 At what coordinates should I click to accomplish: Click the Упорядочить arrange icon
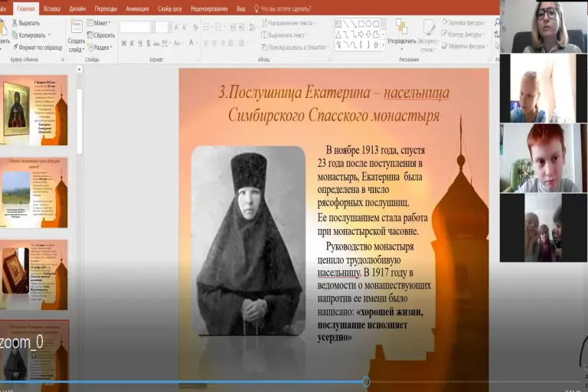point(401,27)
